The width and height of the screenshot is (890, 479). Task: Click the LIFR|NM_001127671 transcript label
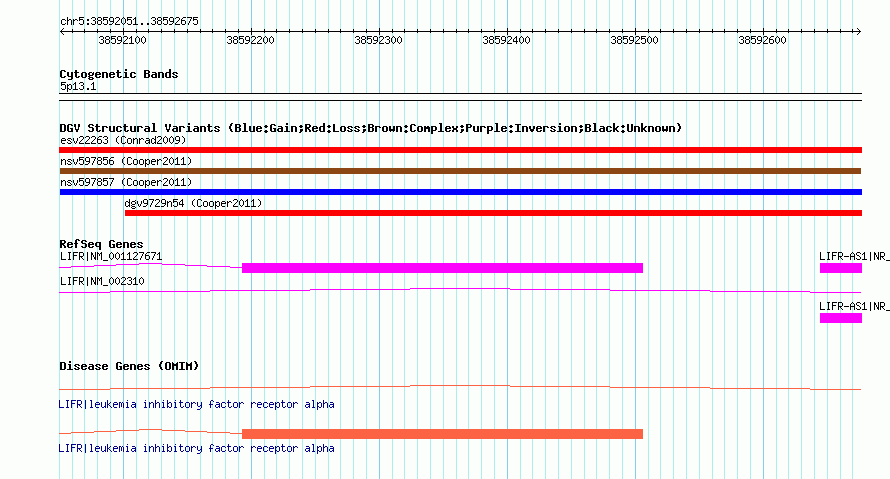click(x=111, y=257)
